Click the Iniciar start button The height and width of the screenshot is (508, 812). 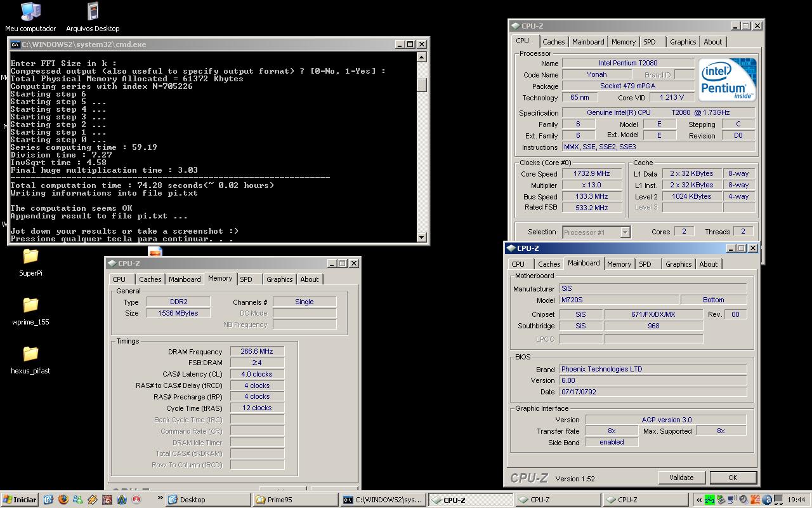20,500
